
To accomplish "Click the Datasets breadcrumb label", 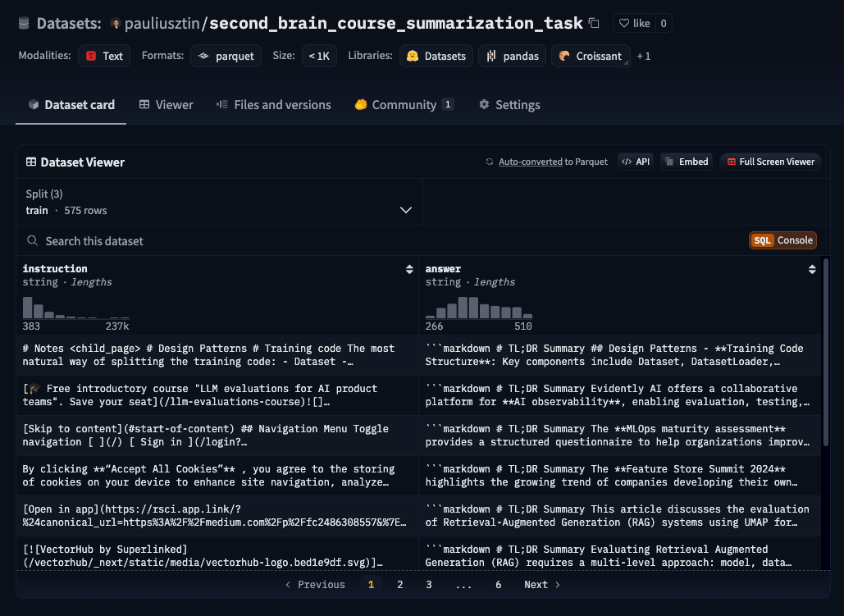I will point(69,23).
